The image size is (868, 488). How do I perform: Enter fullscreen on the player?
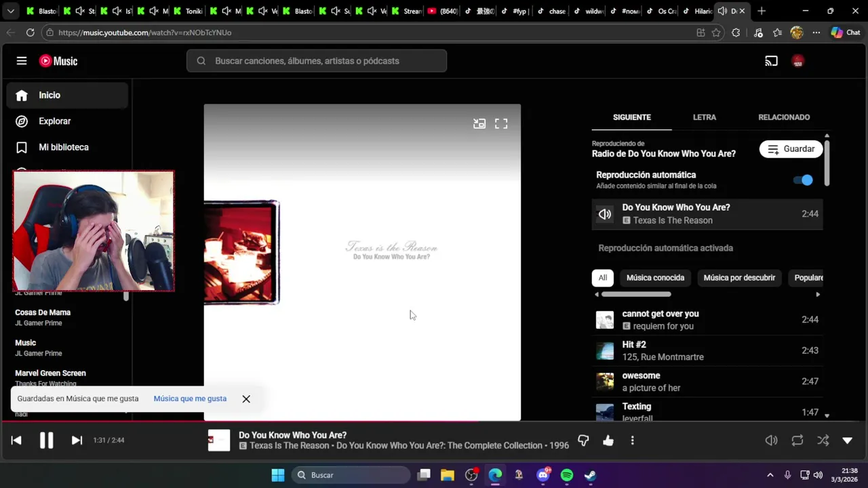pyautogui.click(x=501, y=123)
